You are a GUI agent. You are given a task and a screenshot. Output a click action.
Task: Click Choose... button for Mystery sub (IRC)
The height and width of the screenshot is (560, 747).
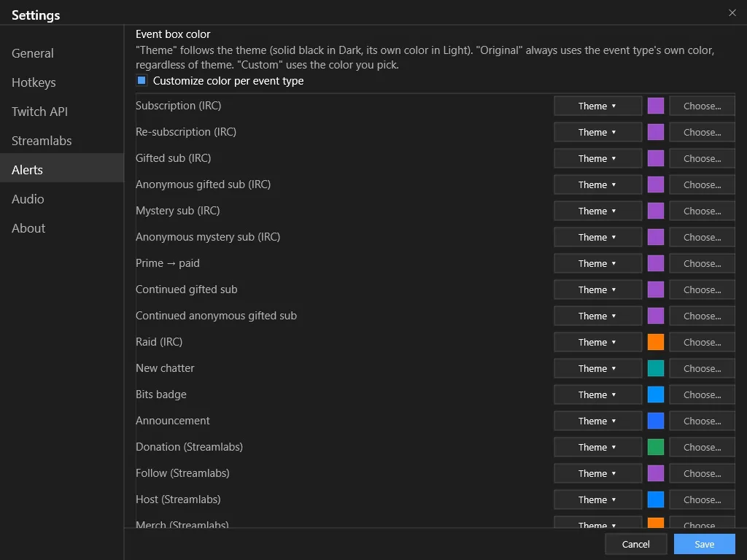click(x=702, y=211)
